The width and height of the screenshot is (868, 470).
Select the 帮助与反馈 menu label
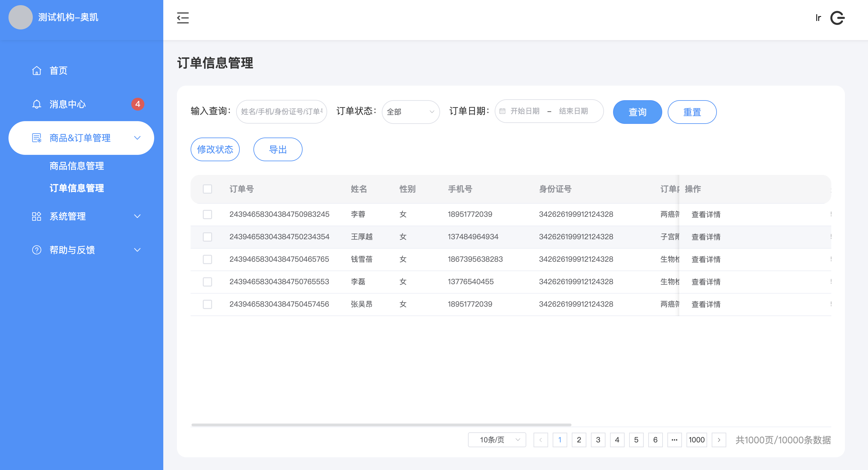click(72, 250)
